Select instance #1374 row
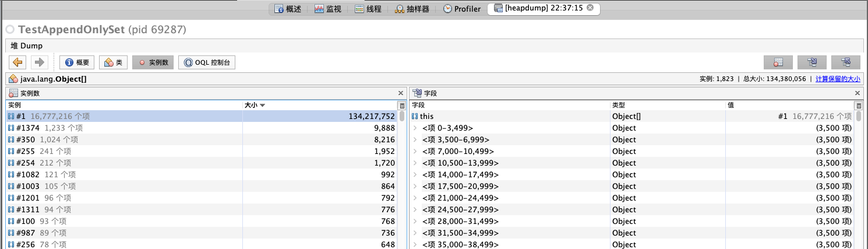 (x=202, y=128)
